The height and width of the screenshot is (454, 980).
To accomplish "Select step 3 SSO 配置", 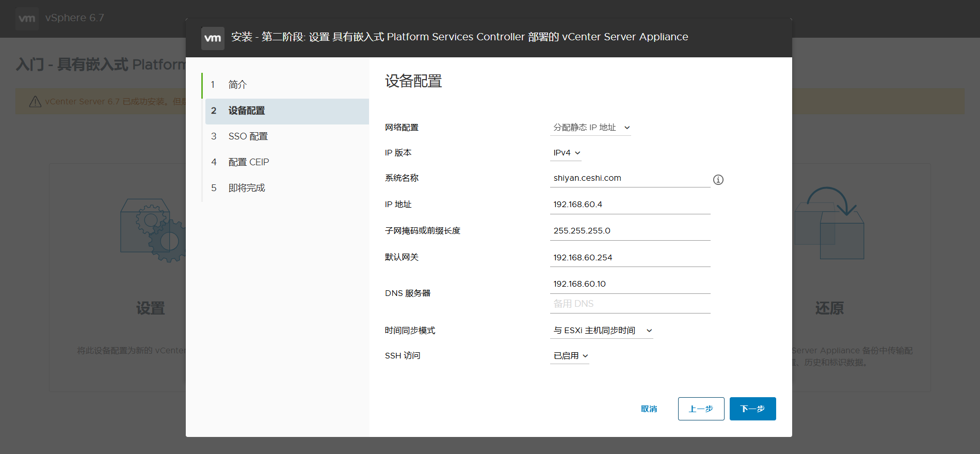I will tap(286, 136).
